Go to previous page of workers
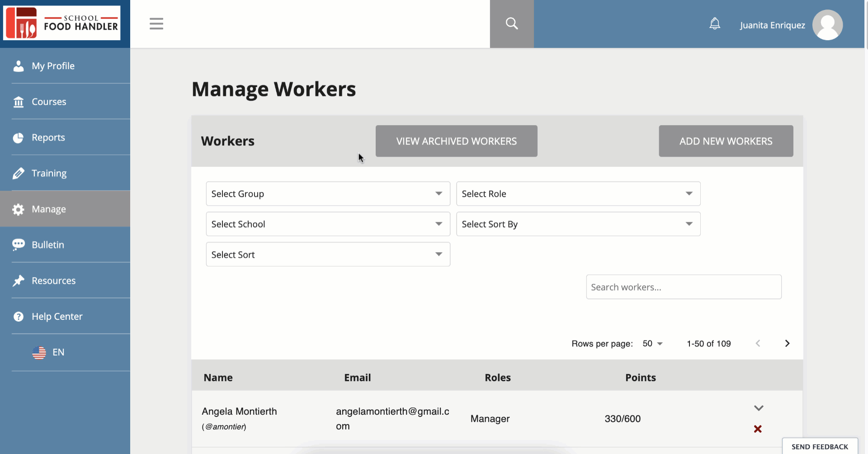 pyautogui.click(x=758, y=343)
